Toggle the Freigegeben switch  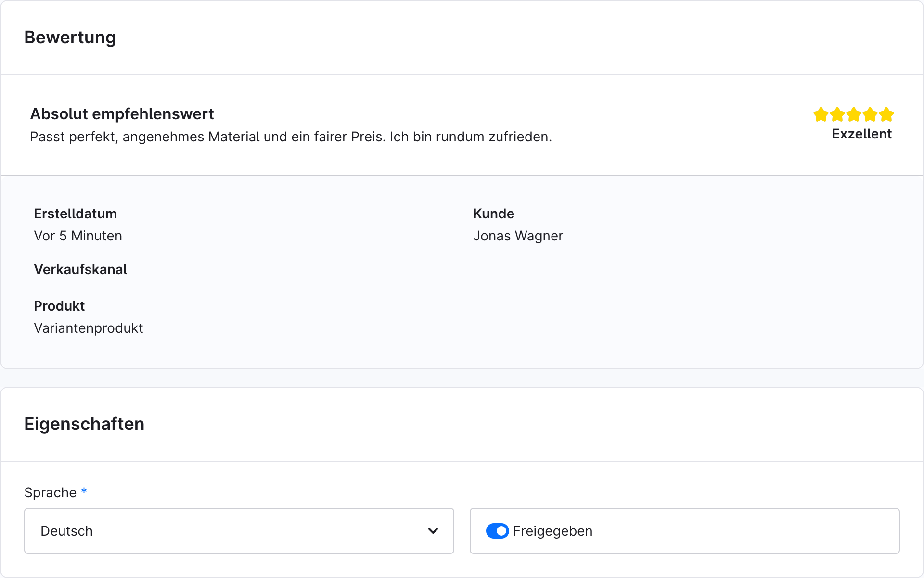point(497,531)
